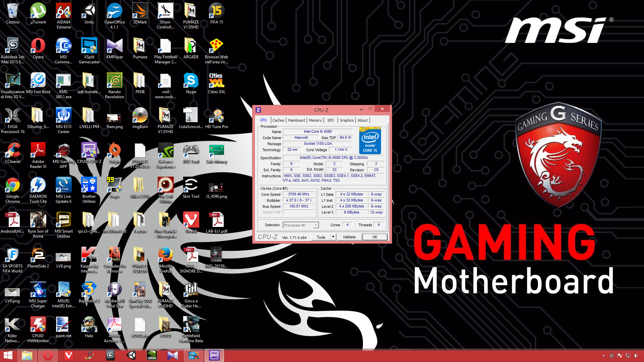Open CPUID HWMonitor shortcut
Screen dimensions: 644x362
pos(38,329)
